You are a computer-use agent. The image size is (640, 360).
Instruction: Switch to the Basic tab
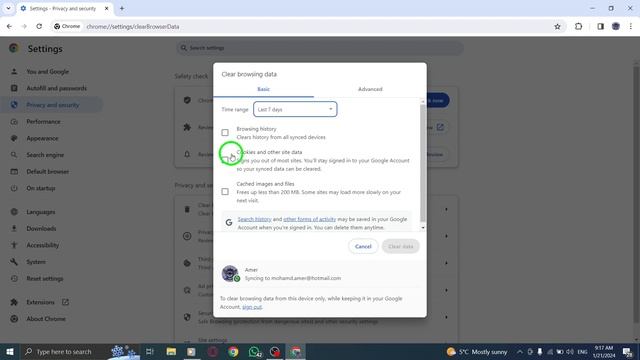263,89
